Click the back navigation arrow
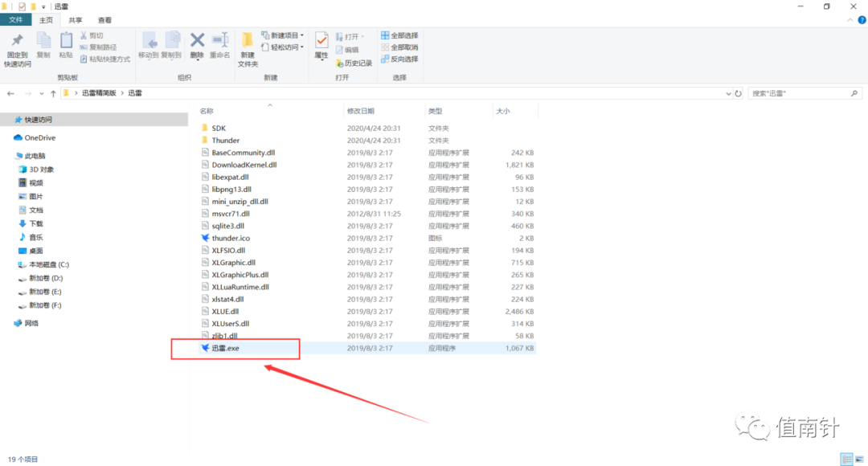The image size is (868, 466). click(x=10, y=93)
